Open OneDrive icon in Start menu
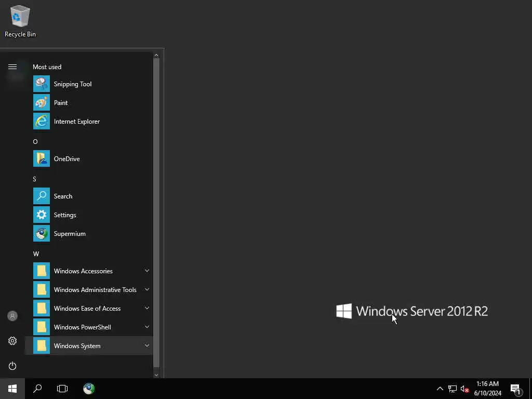 coord(42,158)
